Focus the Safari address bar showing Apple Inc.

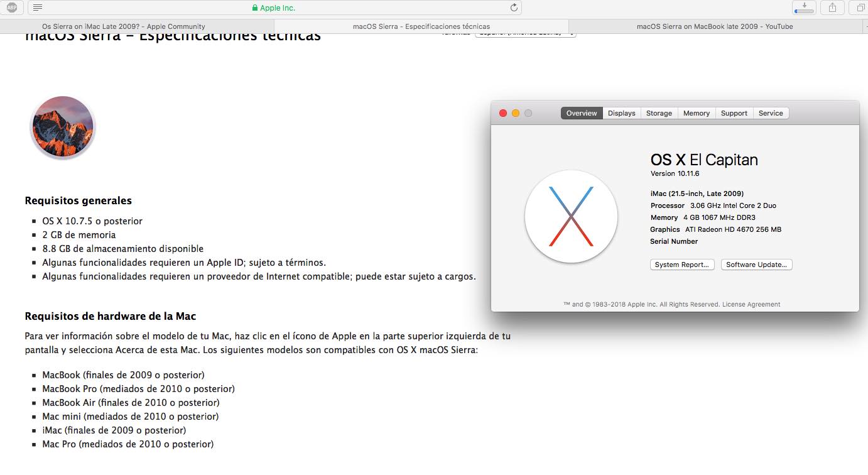pos(273,8)
